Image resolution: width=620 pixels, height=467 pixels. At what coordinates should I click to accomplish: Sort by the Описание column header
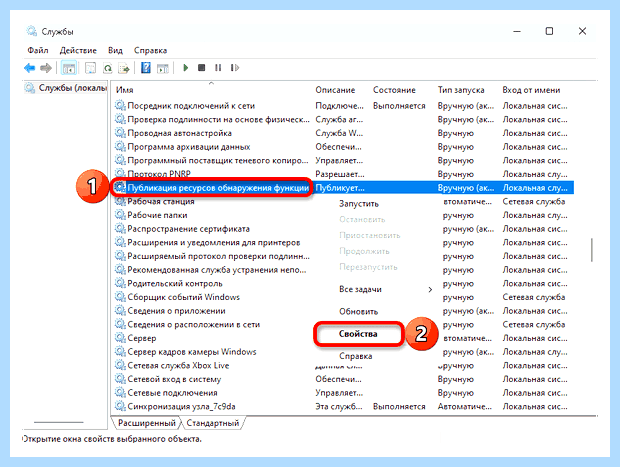335,90
